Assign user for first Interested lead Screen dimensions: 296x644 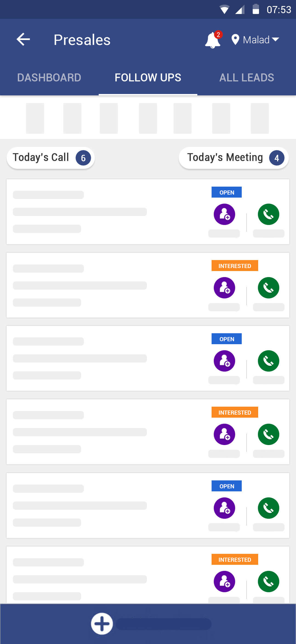[x=224, y=288]
